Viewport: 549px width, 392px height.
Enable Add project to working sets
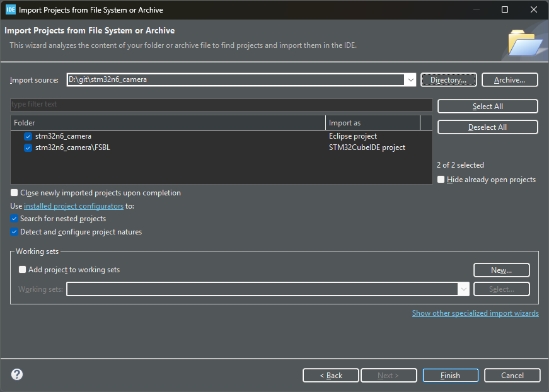[23, 270]
